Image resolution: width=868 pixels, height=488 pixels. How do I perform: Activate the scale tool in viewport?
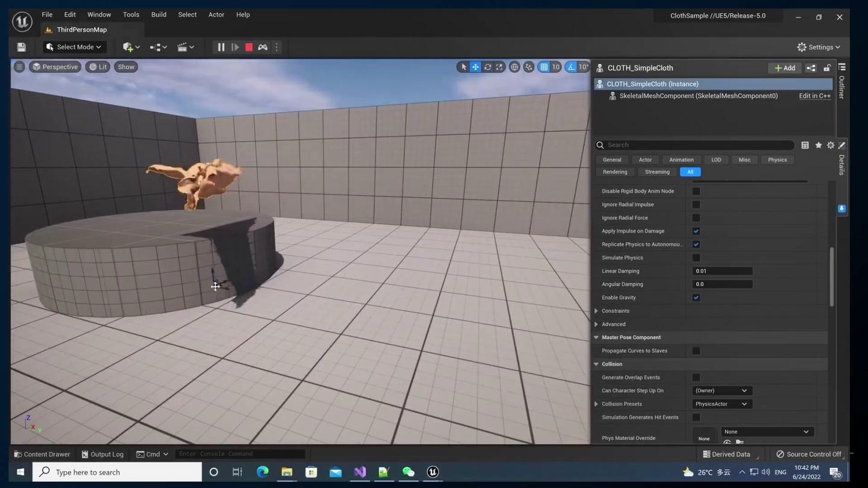(x=499, y=67)
